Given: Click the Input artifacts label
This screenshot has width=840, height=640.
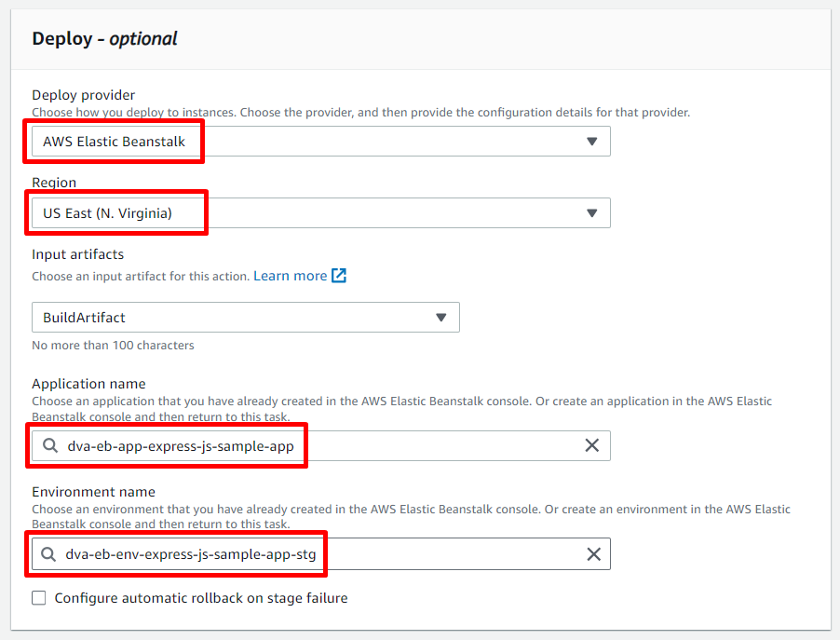Looking at the screenshot, I should [77, 254].
